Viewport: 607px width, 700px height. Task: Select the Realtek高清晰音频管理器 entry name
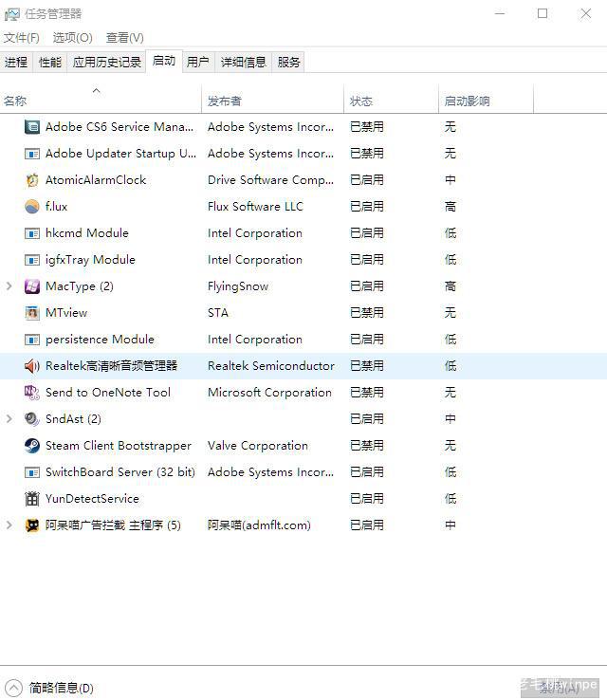tap(112, 366)
